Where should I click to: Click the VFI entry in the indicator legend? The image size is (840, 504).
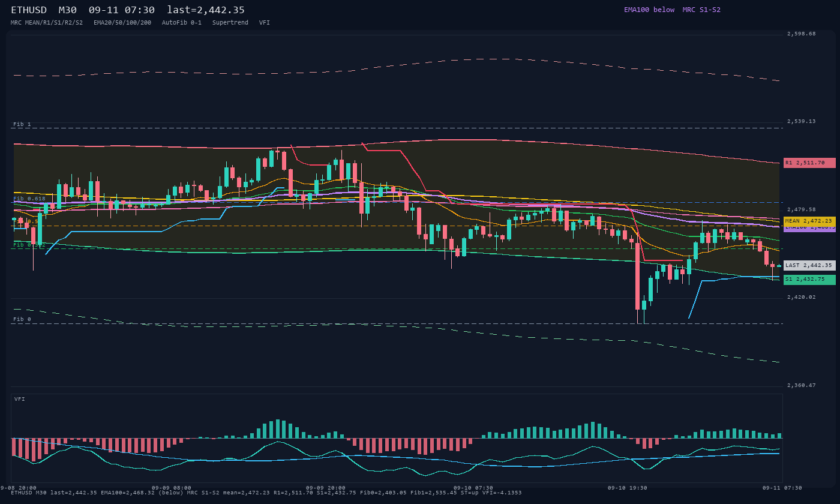click(x=265, y=23)
